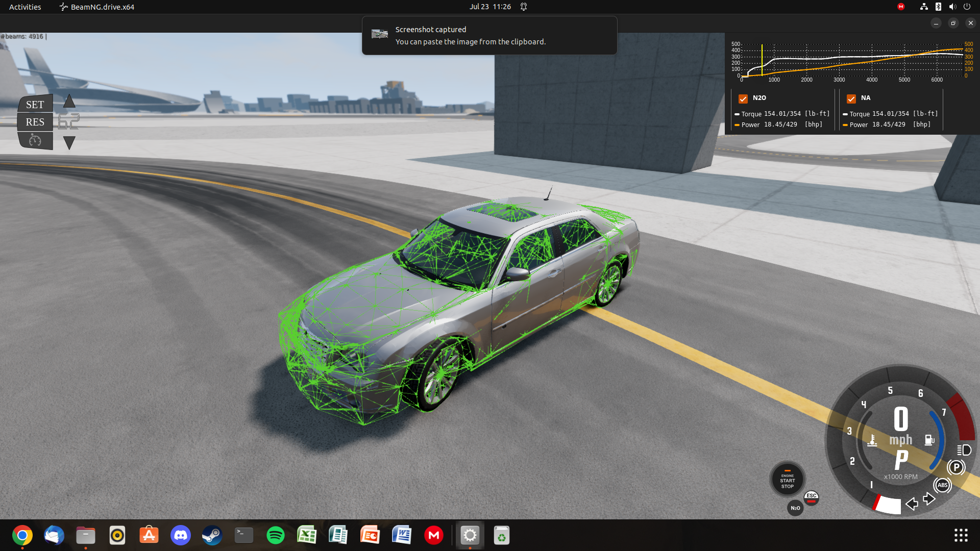Click the Screenshot captured notification
Screen dimensions: 980x551
(x=489, y=35)
